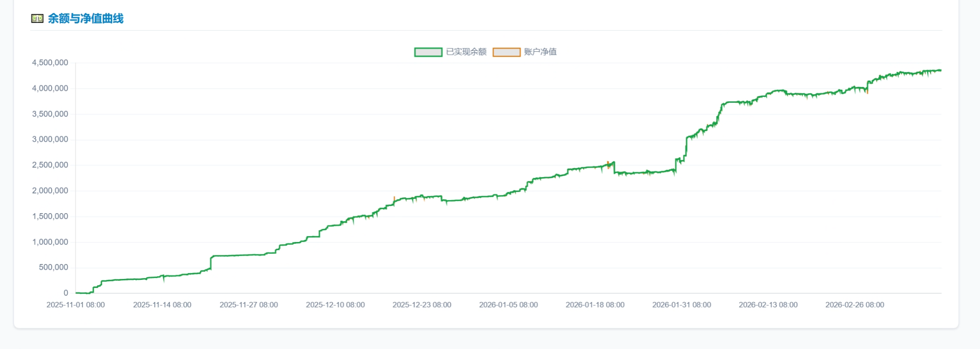
Task: Click the 500,000 y-axis value label
Action: point(54,267)
